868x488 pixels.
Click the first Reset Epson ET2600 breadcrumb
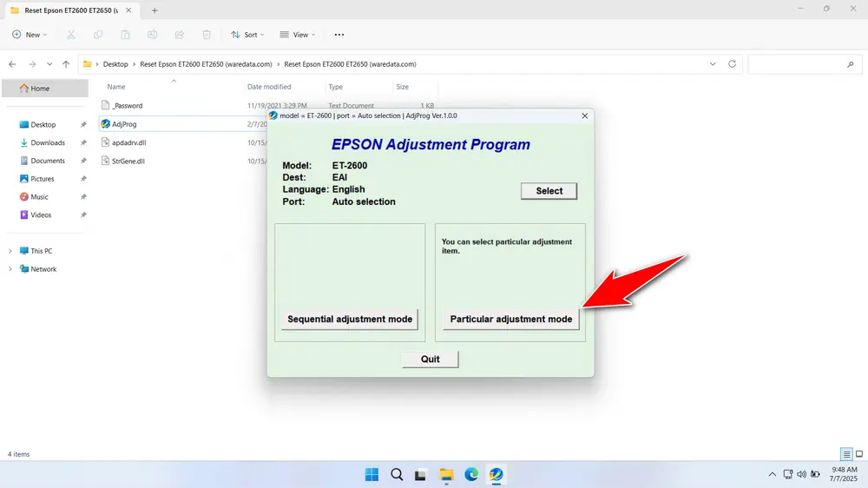206,64
